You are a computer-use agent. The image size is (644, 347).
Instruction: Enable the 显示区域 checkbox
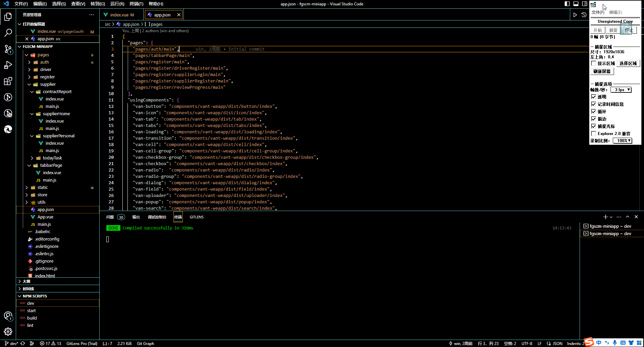coord(594,63)
